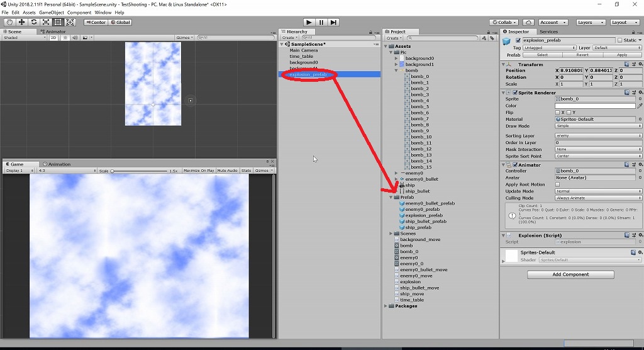Select the Hand tool
The image size is (644, 350).
click(9, 22)
